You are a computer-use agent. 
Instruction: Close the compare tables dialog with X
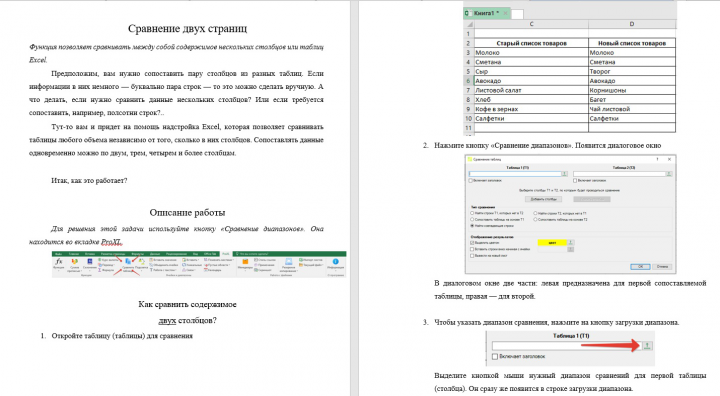(669, 159)
